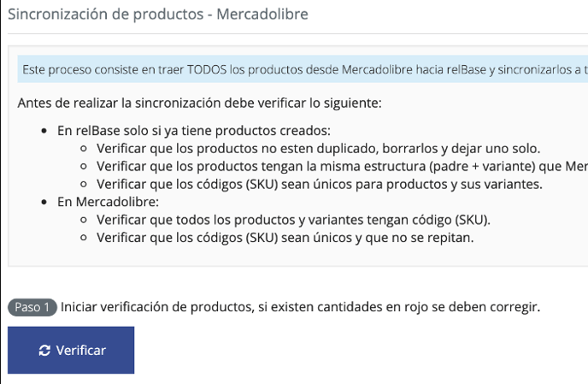Click the 'Antes de realizar la sincronización' sentence
This screenshot has height=384, width=588.
point(199,103)
